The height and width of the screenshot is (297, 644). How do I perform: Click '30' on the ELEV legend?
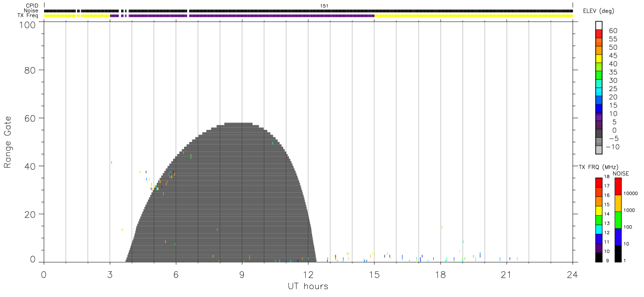pos(613,80)
